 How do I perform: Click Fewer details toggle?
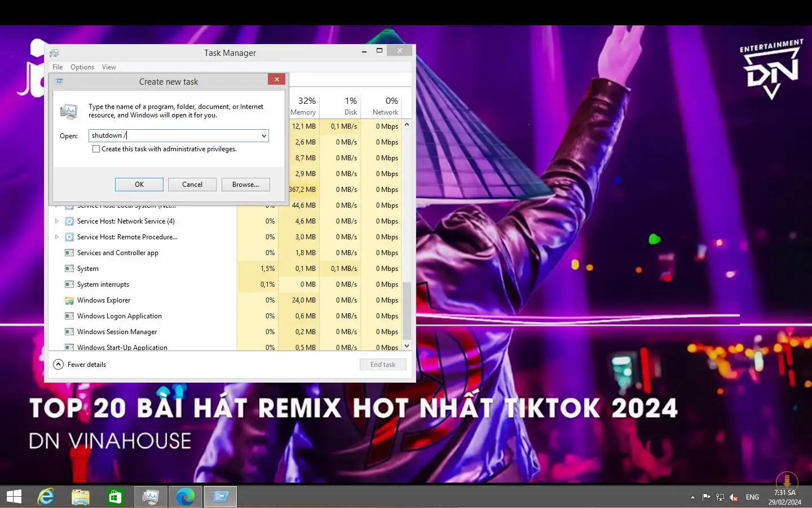pos(80,365)
